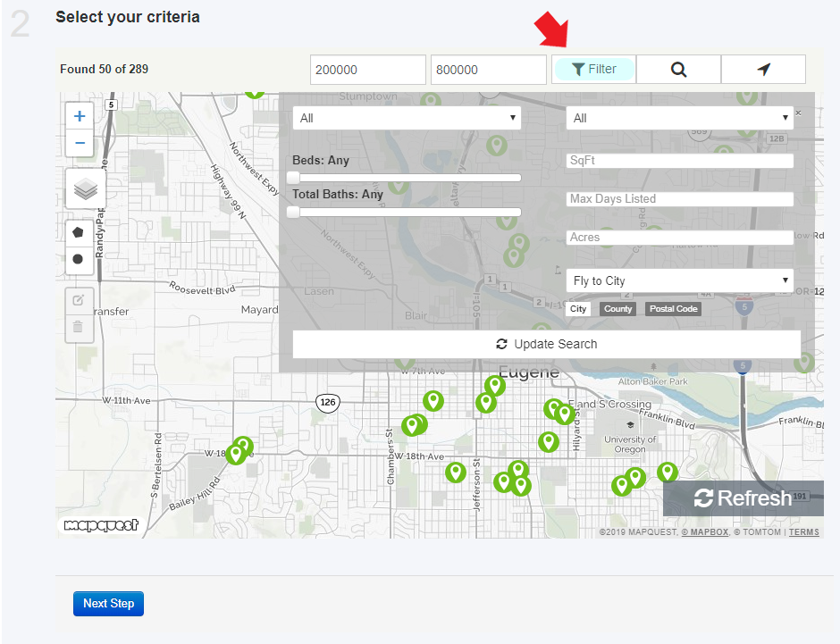Click the SqFt input field
The width and height of the screenshot is (840, 644).
point(680,161)
